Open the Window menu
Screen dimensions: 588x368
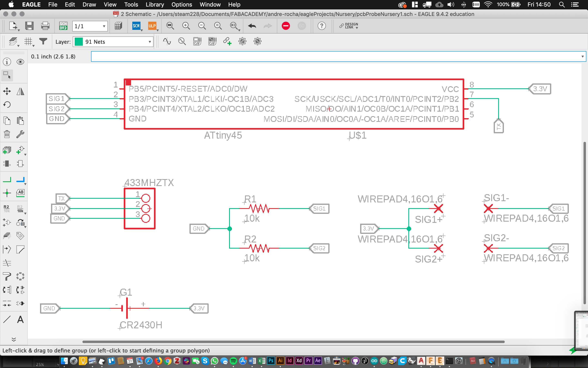coord(210,4)
